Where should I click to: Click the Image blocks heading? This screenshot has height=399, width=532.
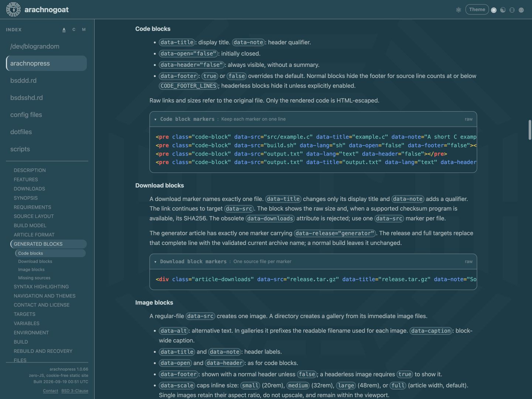pos(154,303)
